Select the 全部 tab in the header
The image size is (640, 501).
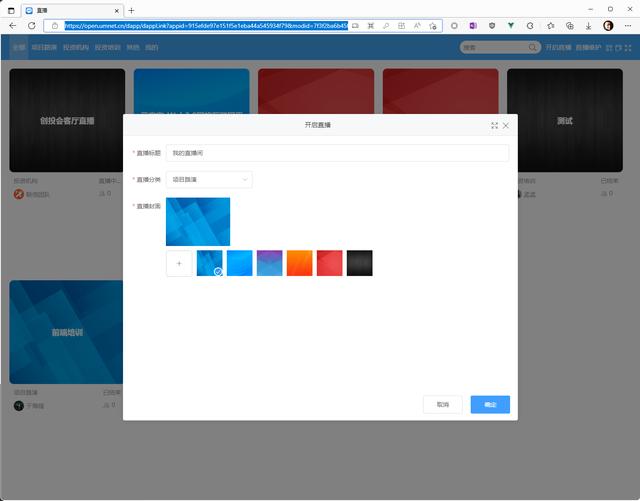click(x=19, y=47)
